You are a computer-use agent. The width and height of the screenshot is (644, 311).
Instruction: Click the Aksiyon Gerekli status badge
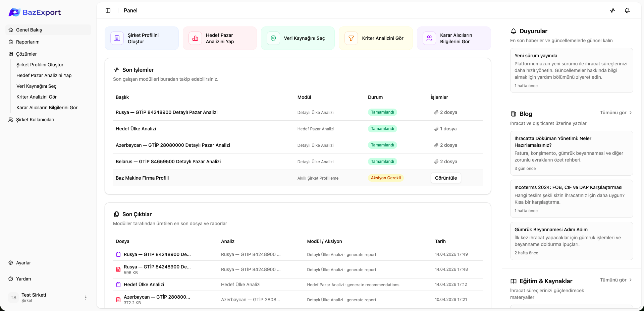(386, 178)
